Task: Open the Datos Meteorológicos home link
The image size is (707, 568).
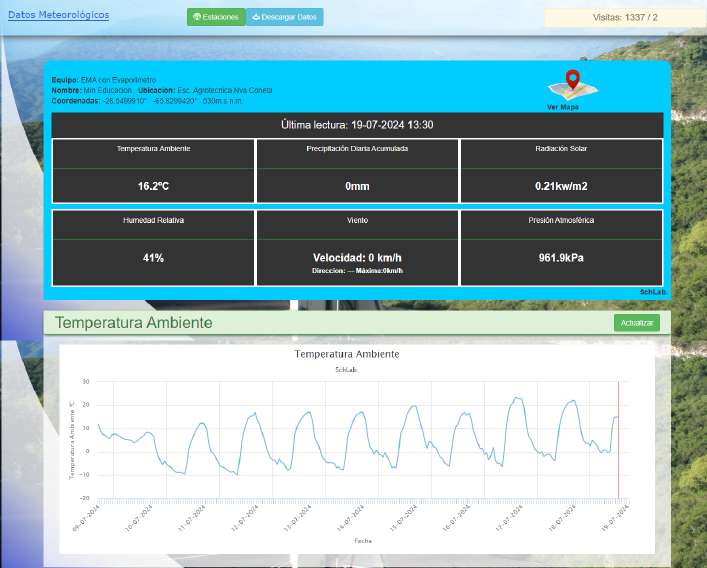Action: click(59, 15)
